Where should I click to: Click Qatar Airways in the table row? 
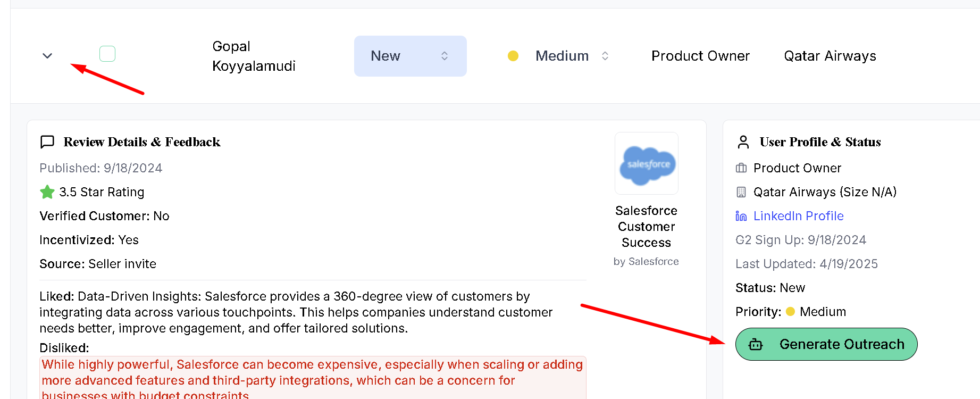830,56
